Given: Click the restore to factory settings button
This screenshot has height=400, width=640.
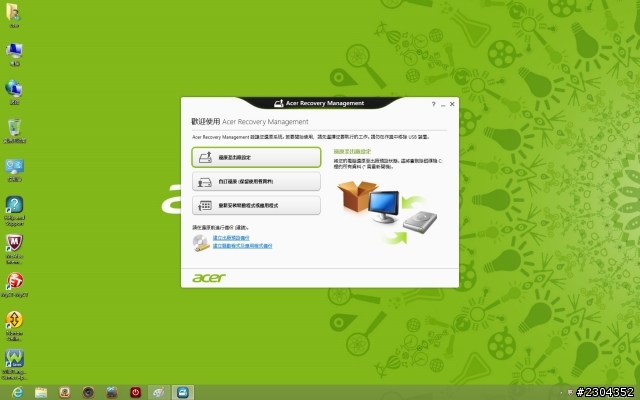Looking at the screenshot, I should 256,157.
